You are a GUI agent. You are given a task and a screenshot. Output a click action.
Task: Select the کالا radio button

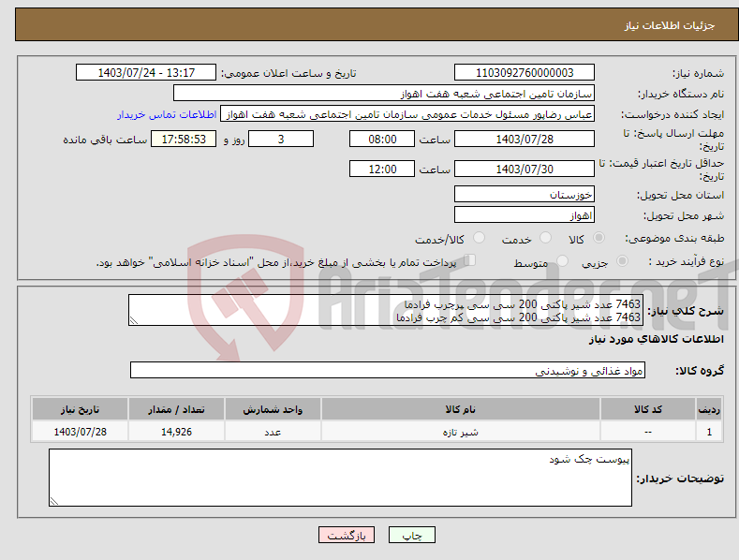pyautogui.click(x=599, y=238)
